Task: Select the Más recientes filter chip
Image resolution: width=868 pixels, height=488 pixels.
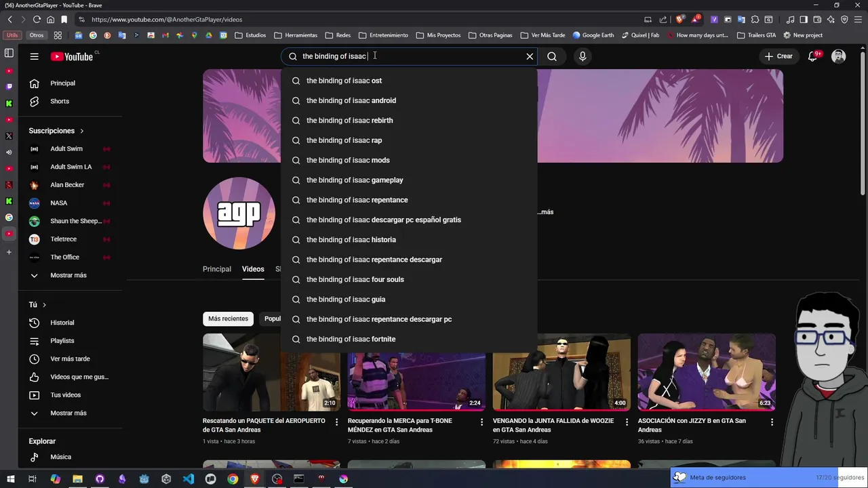Action: coord(228,319)
